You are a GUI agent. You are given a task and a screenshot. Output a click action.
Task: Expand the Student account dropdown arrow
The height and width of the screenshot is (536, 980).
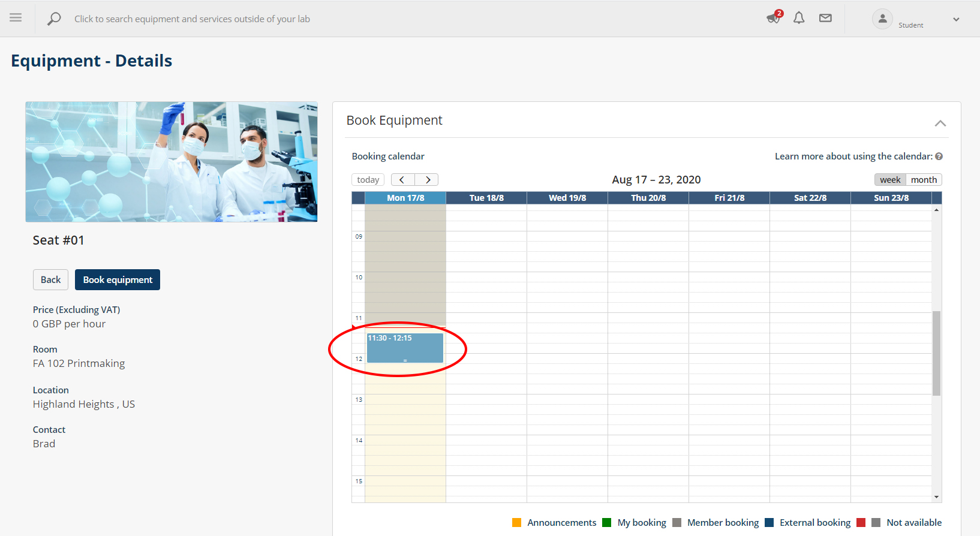pos(956,19)
